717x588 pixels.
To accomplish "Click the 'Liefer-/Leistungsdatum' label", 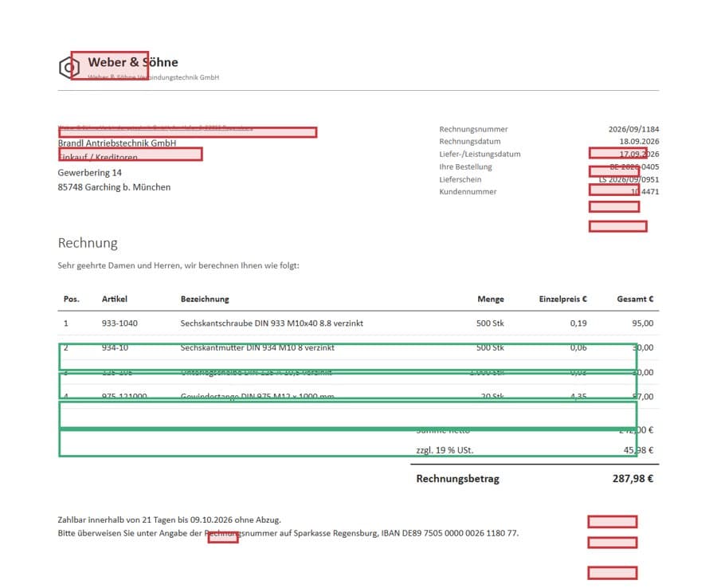I will point(480,154).
